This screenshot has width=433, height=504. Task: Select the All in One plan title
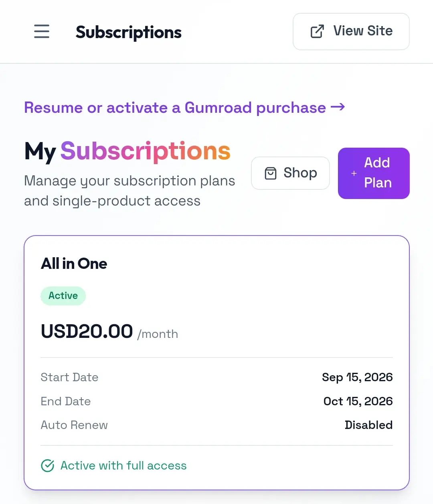[x=74, y=264]
